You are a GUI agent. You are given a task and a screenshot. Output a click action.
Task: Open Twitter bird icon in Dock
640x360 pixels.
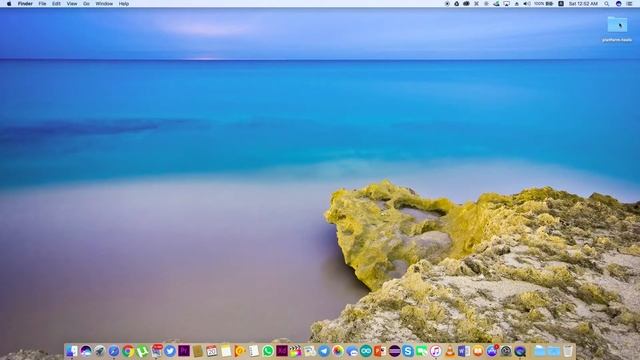click(170, 351)
